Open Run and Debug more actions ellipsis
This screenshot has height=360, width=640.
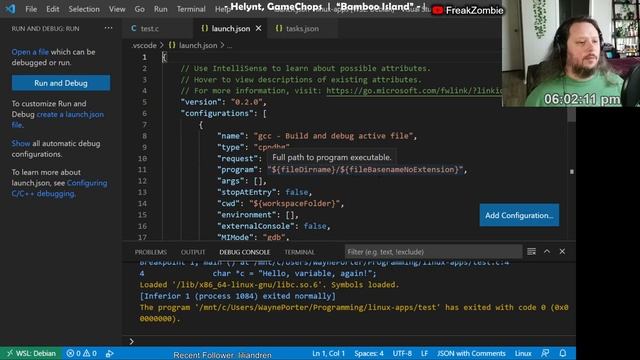[108, 28]
